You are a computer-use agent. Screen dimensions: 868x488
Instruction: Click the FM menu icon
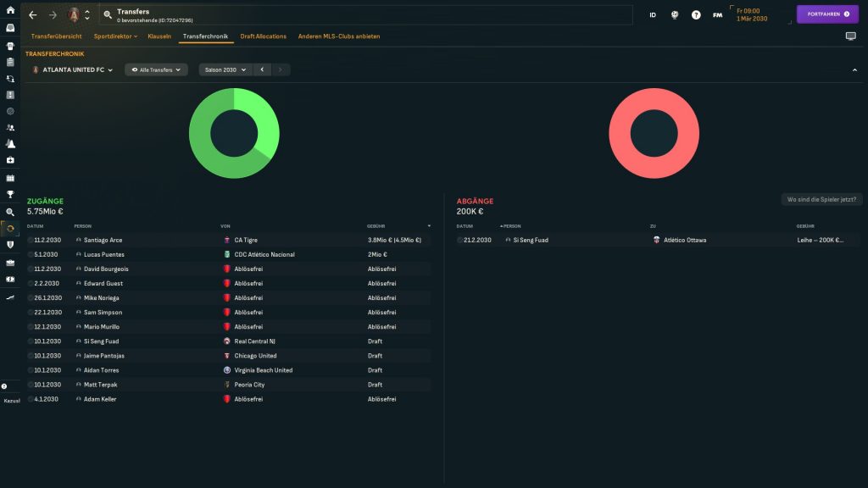718,15
